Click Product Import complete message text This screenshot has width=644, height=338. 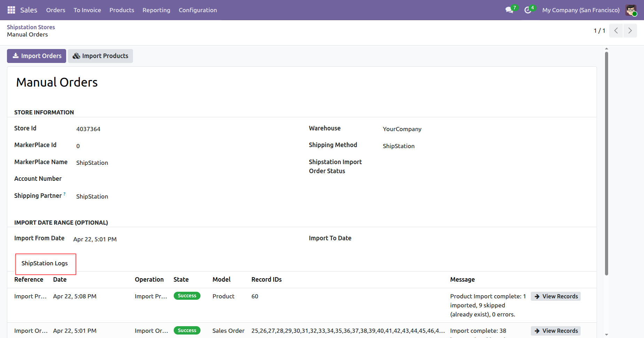click(488, 305)
